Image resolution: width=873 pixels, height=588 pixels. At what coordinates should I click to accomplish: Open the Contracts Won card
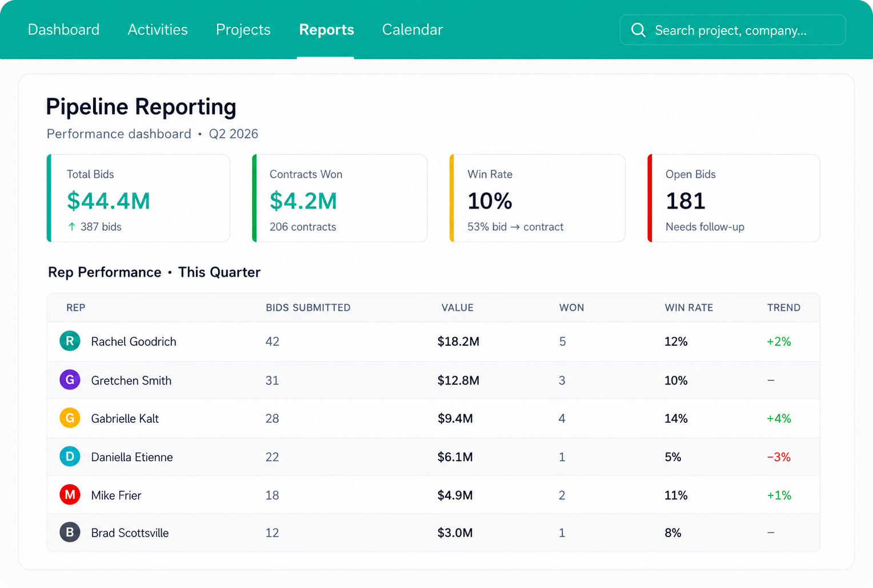point(340,198)
